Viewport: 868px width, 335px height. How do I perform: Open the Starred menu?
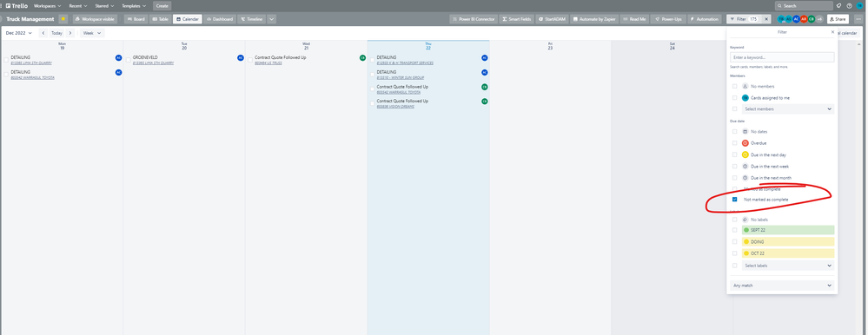pos(104,5)
